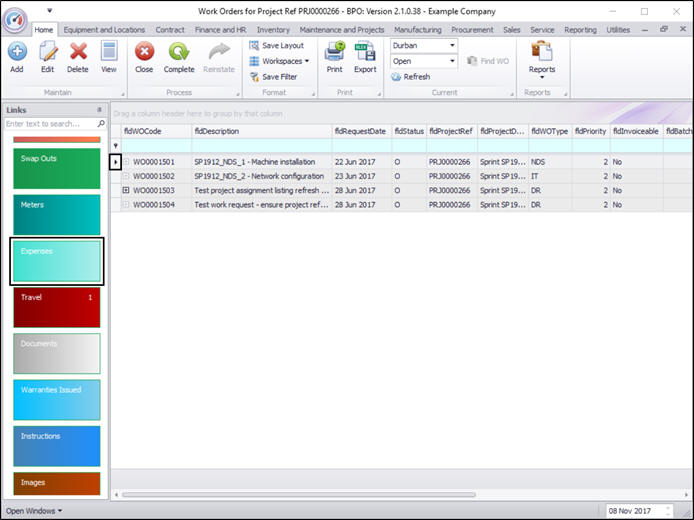The height and width of the screenshot is (520, 694).
Task: Click the green Complete icon
Action: 179,52
